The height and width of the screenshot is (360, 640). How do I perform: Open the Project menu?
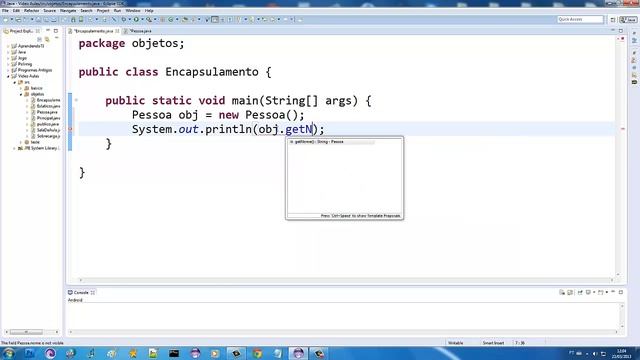103,11
